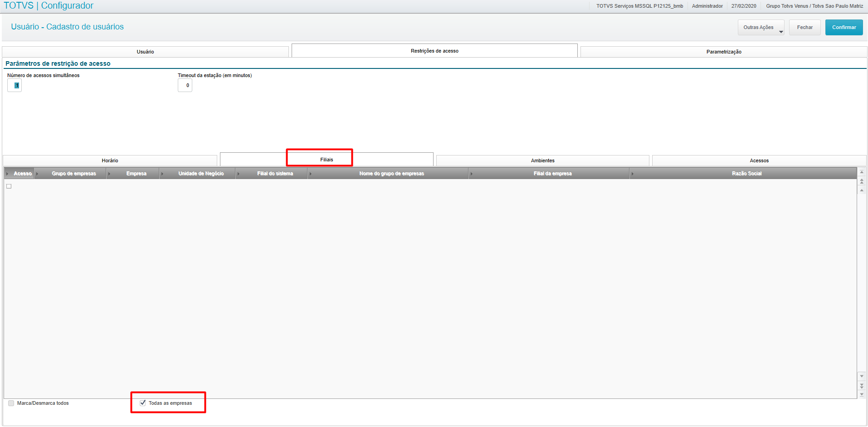This screenshot has height=427, width=868.
Task: Click the arrow marker before Filial da empresa column
Action: pyautogui.click(x=472, y=174)
